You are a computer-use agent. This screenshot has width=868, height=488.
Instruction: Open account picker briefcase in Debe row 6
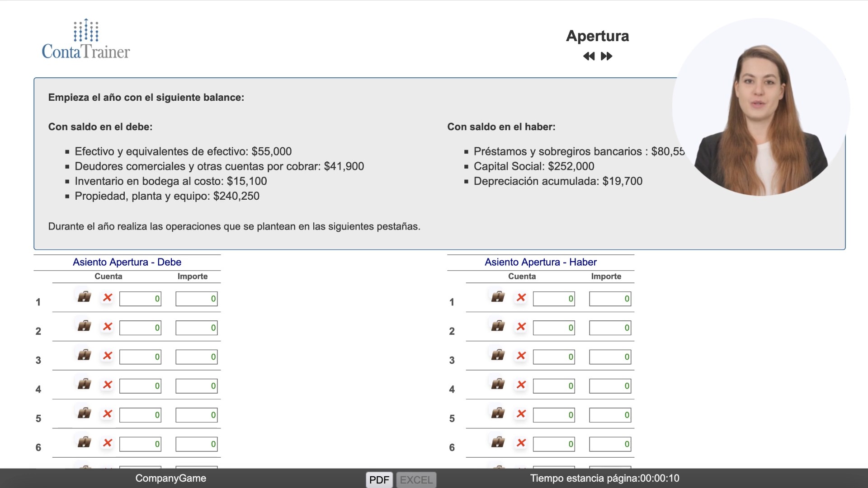(x=84, y=442)
